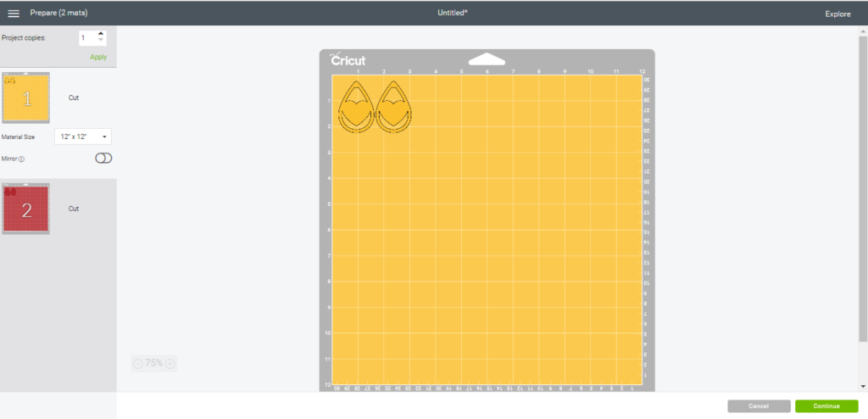This screenshot has height=419, width=868.
Task: Click the Project copies number field
Action: tap(86, 38)
